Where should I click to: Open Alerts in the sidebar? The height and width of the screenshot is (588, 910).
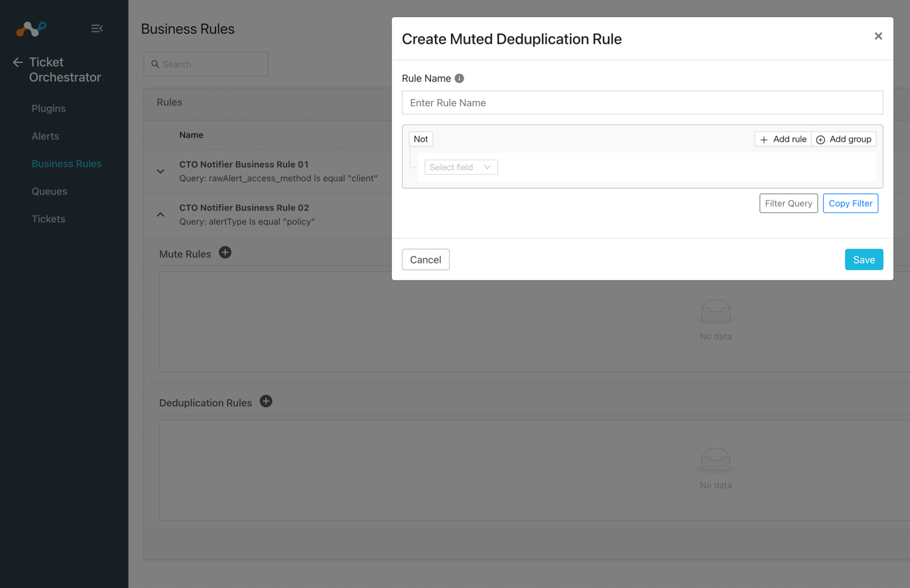pos(45,136)
